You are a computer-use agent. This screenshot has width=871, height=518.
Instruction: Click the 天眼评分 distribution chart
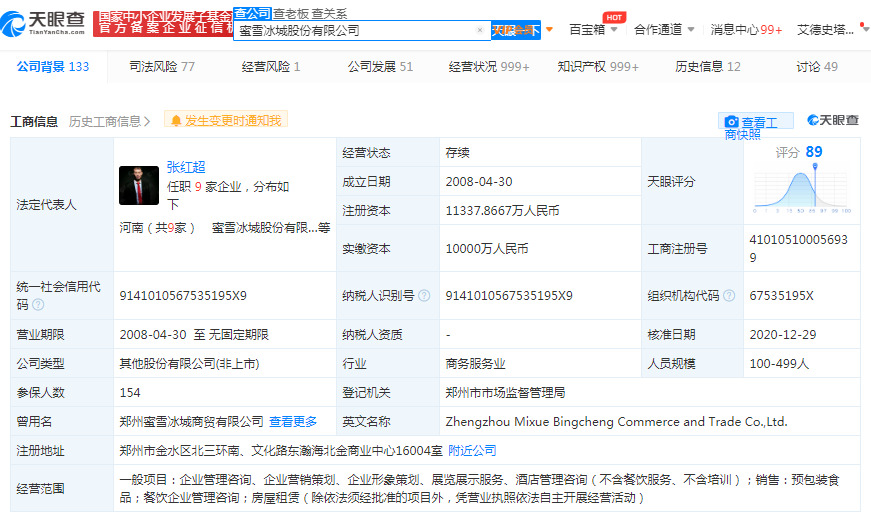point(802,190)
